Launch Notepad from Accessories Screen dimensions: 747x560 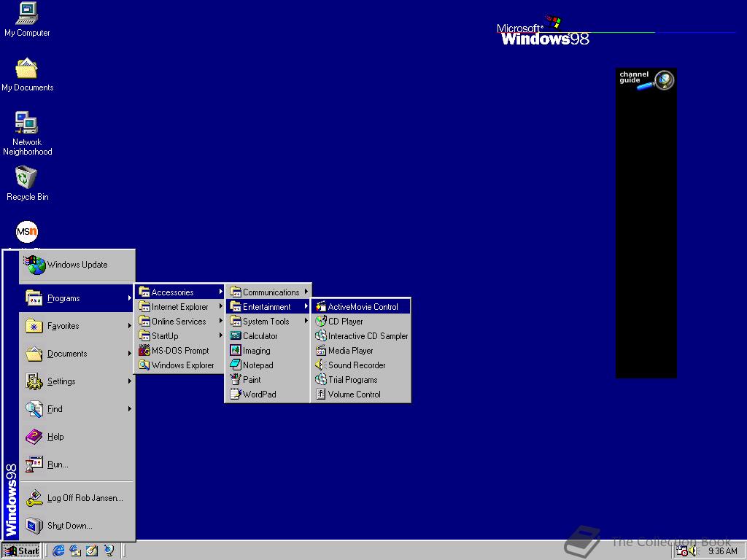click(268, 365)
